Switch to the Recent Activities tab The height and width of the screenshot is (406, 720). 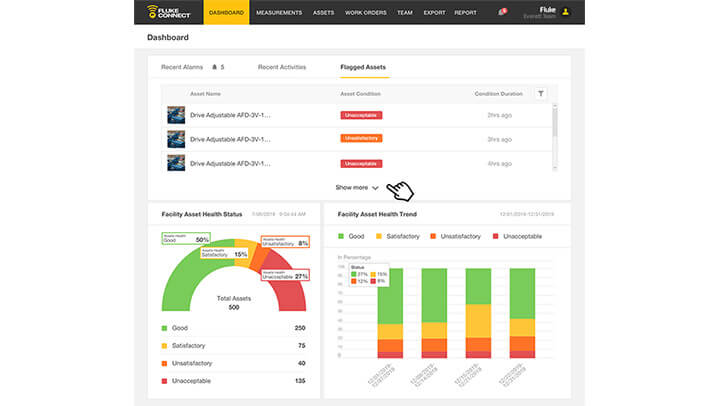point(282,67)
